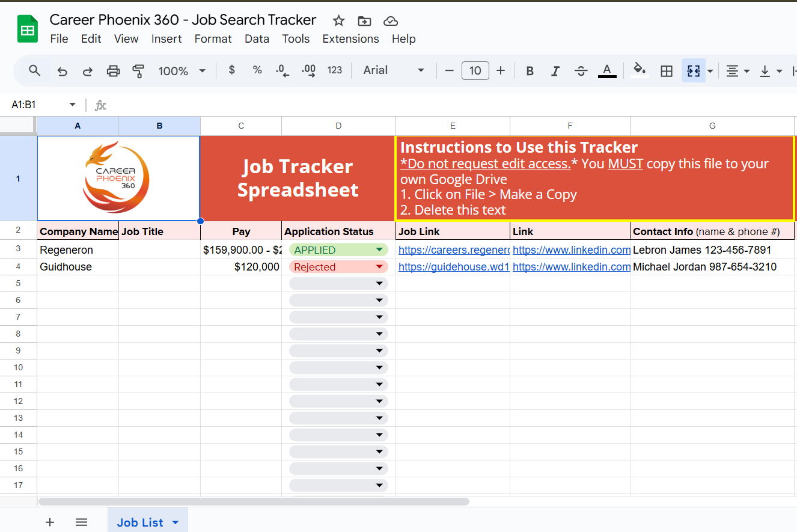Screen dimensions: 797x532
Task: Decrease decimal places
Action: point(281,70)
